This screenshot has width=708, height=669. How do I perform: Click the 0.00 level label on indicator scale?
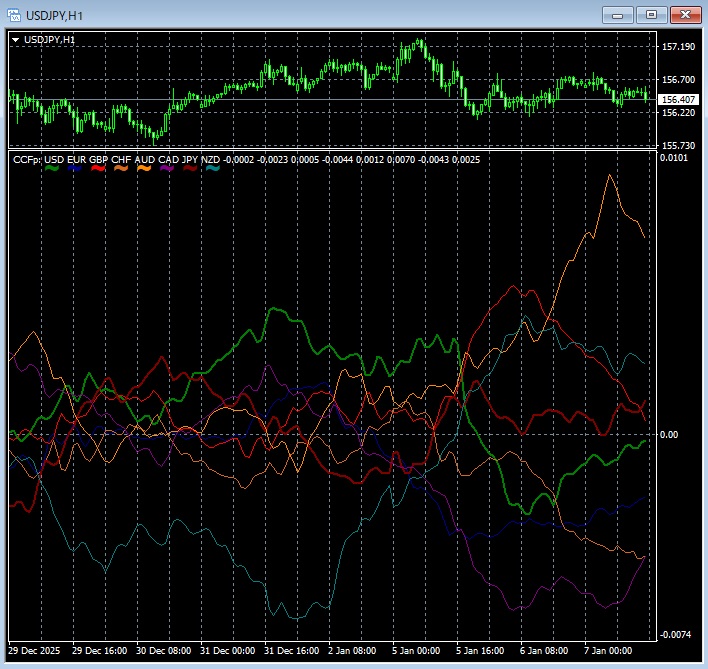668,435
